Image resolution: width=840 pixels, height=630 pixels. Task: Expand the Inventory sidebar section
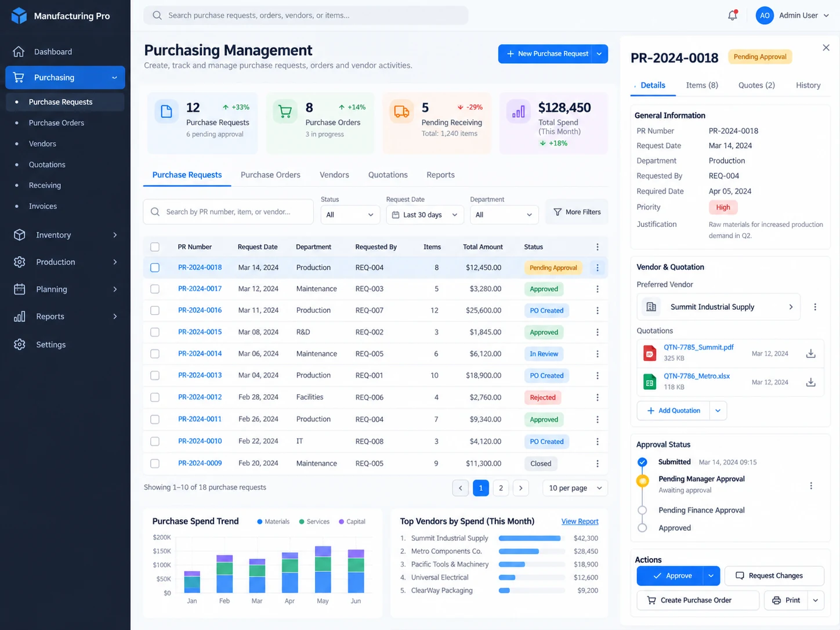115,235
